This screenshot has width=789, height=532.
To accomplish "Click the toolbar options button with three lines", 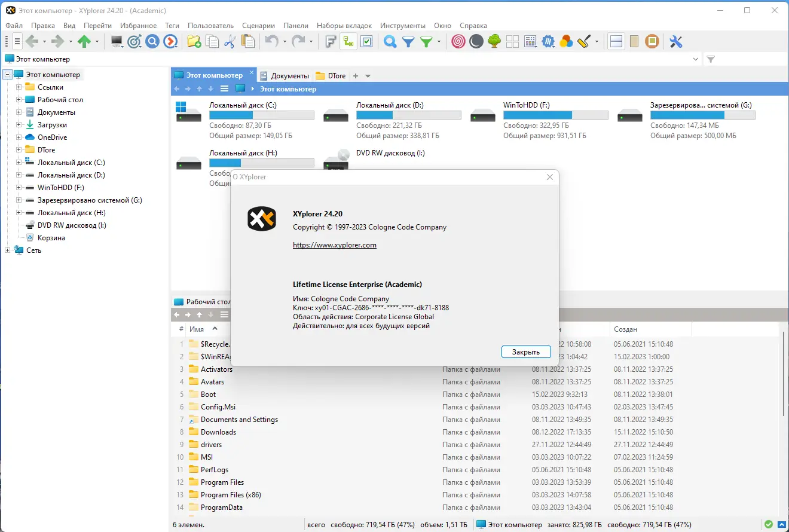I will tap(17, 41).
